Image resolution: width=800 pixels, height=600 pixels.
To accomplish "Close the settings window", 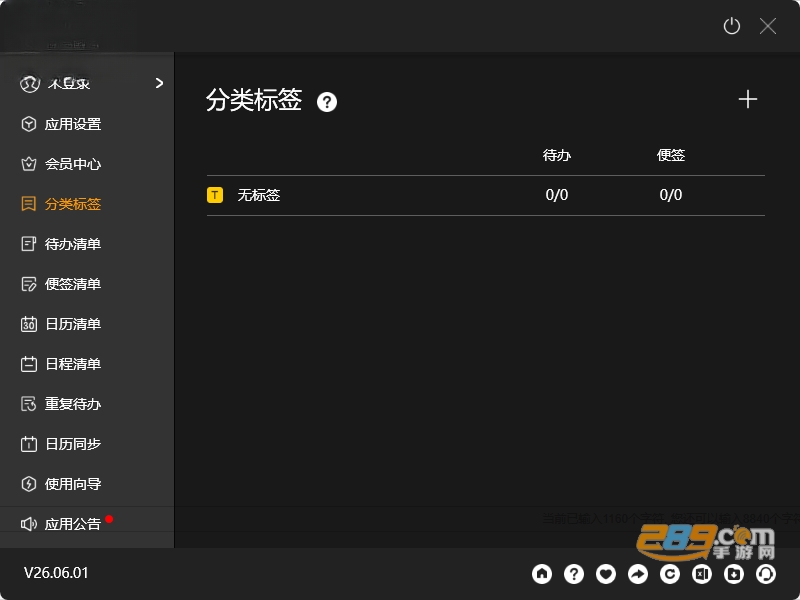I will click(x=767, y=26).
